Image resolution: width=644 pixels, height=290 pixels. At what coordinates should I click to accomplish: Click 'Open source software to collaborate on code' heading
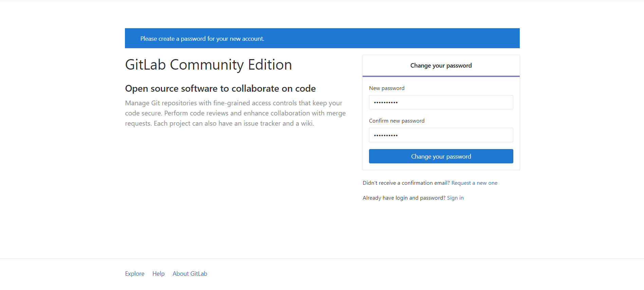(220, 88)
